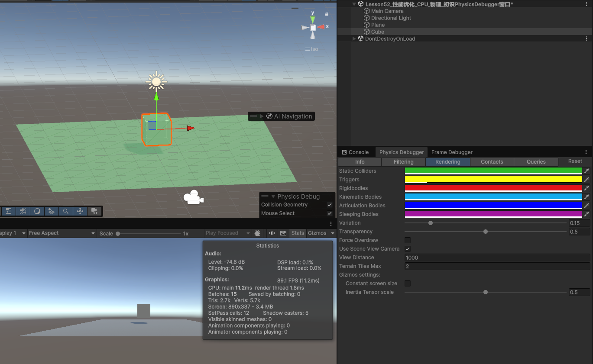Toggle the frame debugger bug icon
Image resolution: width=593 pixels, height=364 pixels.
[x=257, y=233]
